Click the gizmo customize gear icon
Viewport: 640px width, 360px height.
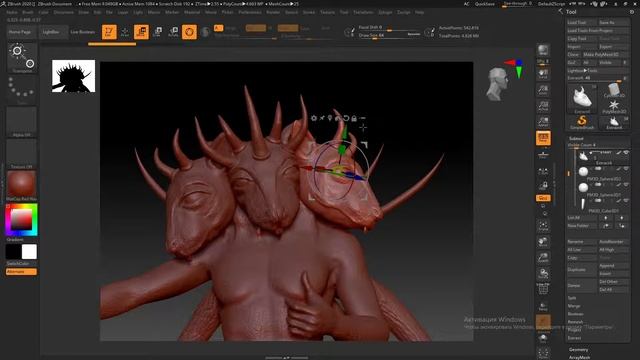(x=314, y=118)
